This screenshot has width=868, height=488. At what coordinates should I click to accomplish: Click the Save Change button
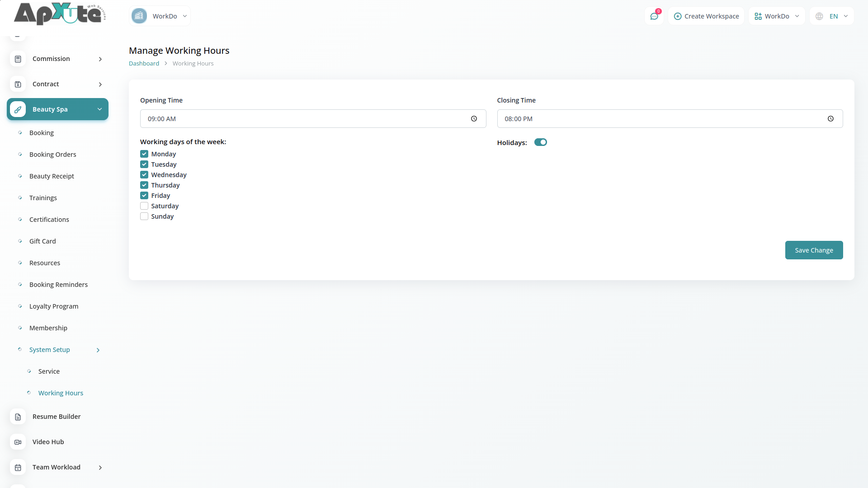[814, 250]
